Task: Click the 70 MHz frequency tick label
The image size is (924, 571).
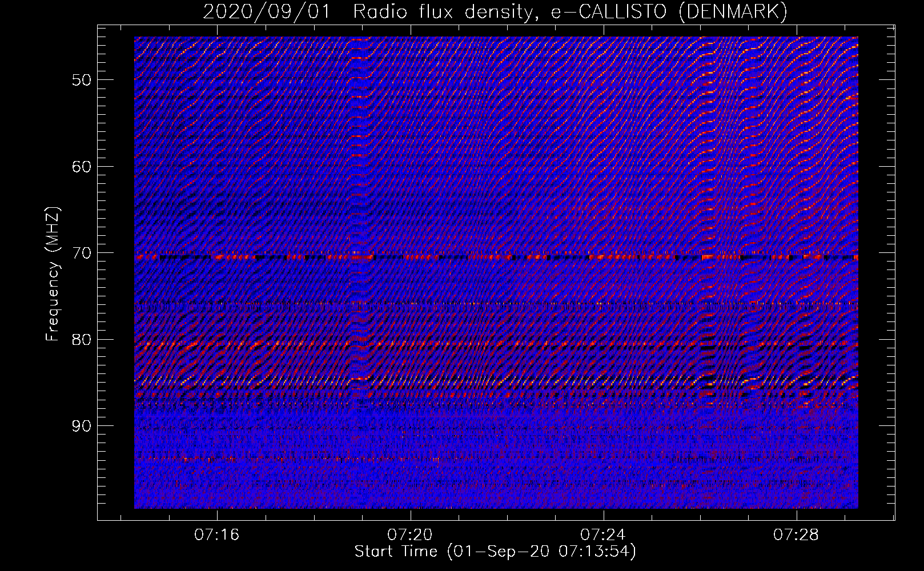Action: tap(82, 253)
